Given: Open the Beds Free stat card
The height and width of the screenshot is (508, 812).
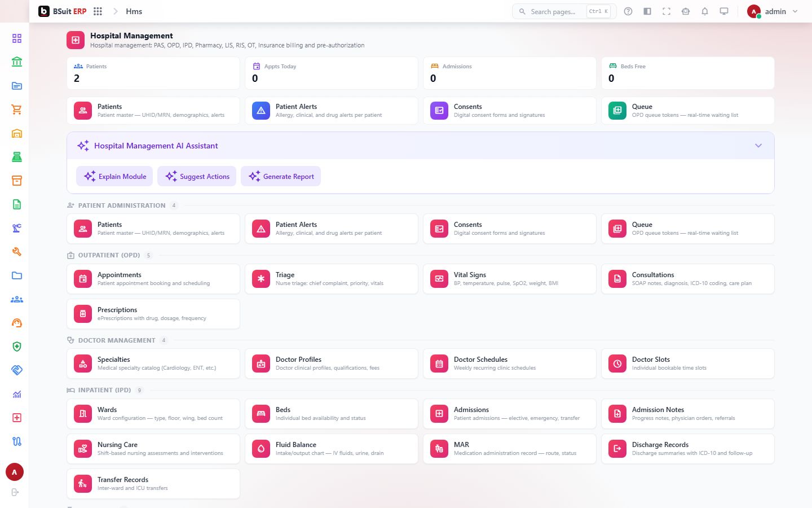Looking at the screenshot, I should pos(687,73).
